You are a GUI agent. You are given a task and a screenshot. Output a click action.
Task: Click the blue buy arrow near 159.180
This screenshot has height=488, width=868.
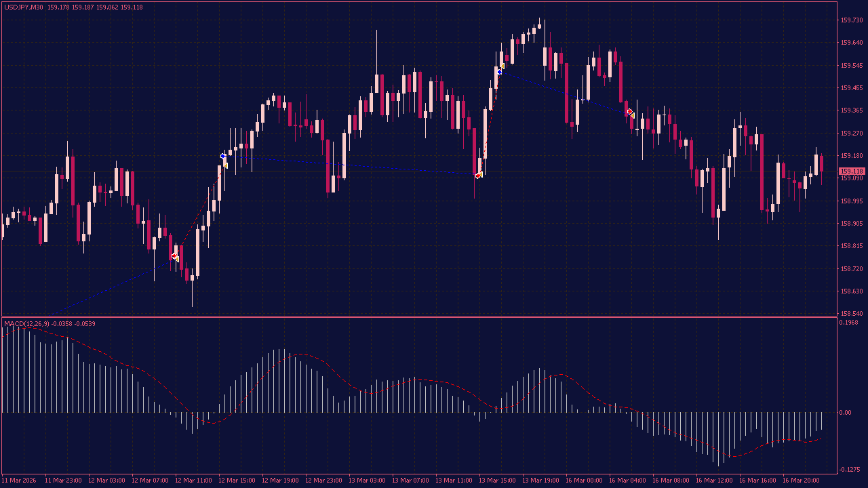coord(223,157)
